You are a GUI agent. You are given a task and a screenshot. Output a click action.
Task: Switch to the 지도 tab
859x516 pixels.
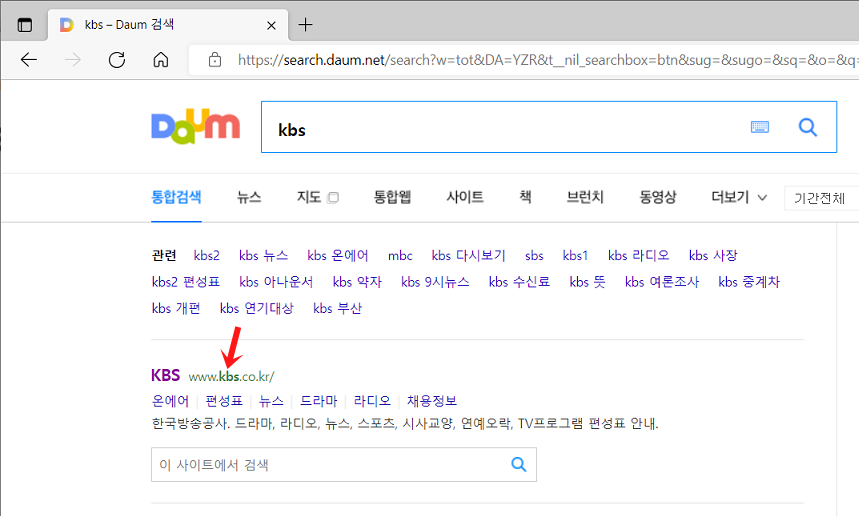308,197
